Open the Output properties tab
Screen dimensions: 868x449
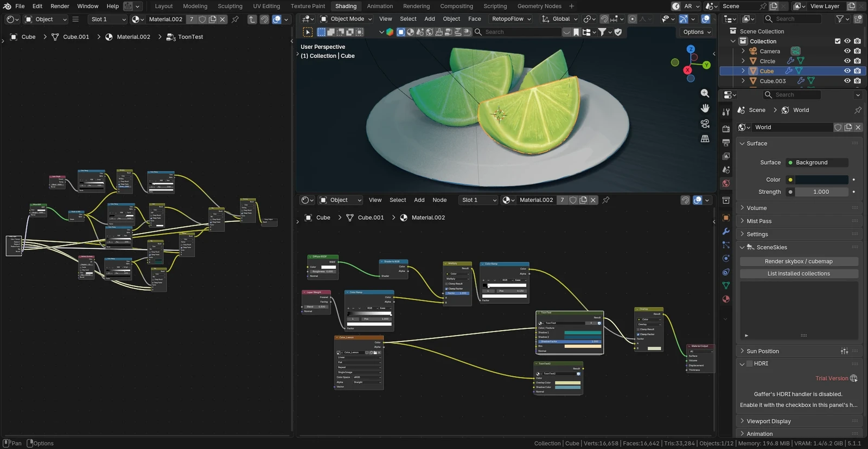(726, 142)
